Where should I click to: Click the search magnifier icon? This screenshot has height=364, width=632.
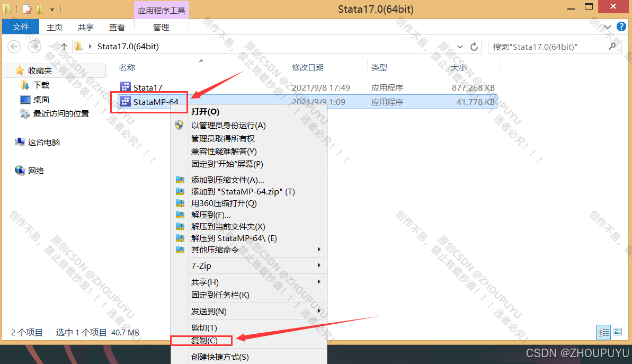click(x=612, y=46)
